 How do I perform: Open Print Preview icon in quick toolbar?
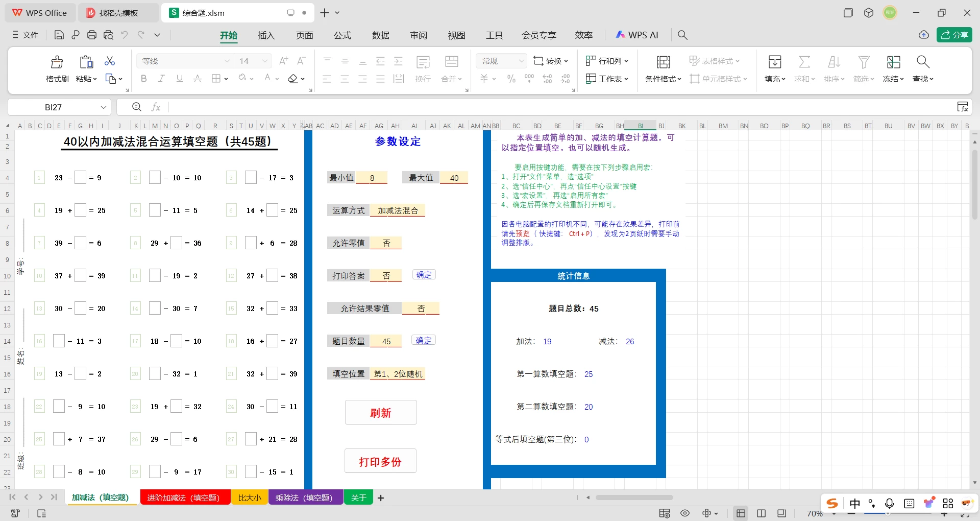108,35
